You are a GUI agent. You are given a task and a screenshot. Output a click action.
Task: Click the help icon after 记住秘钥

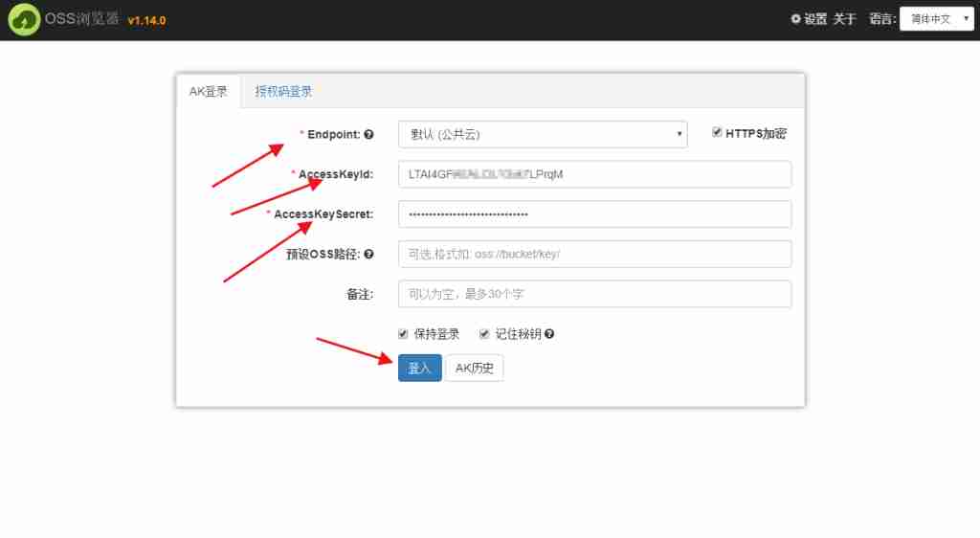tap(549, 335)
